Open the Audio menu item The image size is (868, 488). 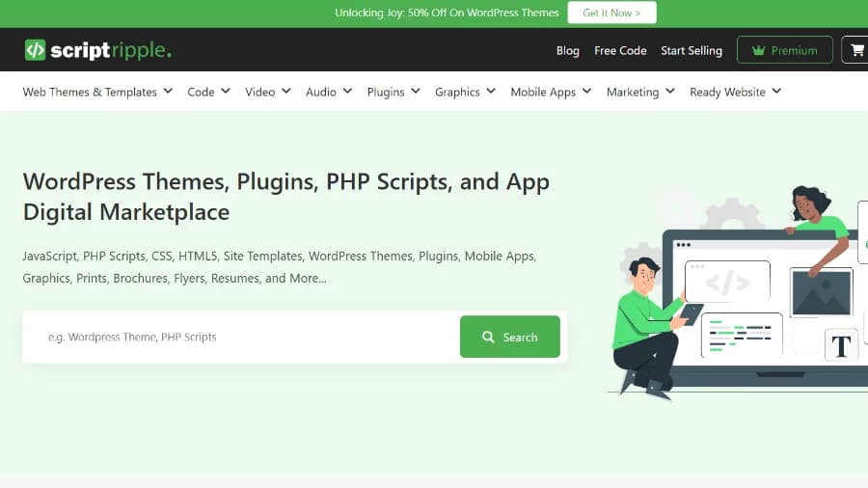click(320, 92)
